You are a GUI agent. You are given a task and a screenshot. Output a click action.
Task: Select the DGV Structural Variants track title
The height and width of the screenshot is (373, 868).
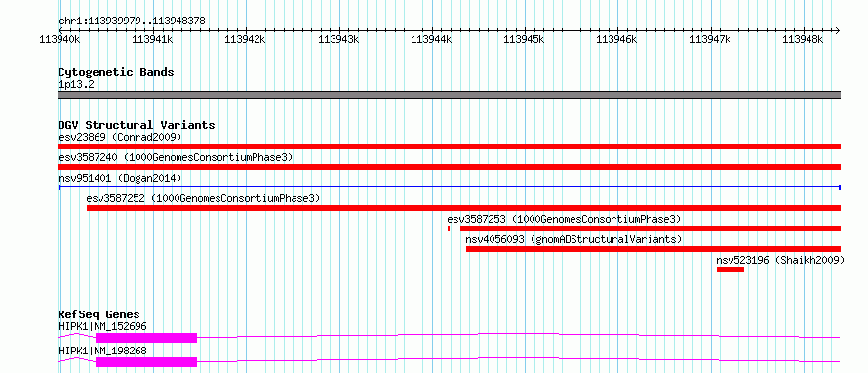pos(137,125)
